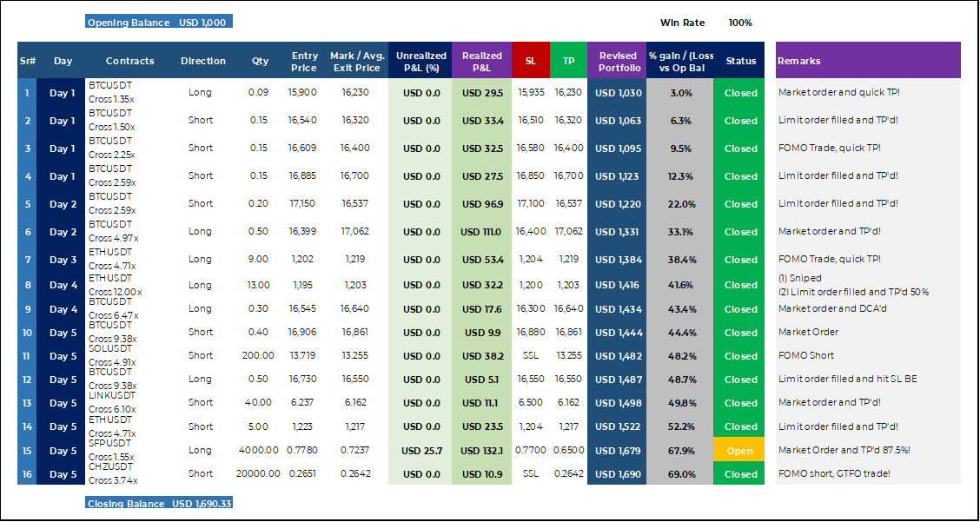The image size is (980, 522).
Task: Click realized P&L USD 5.1
Action: [x=482, y=380]
